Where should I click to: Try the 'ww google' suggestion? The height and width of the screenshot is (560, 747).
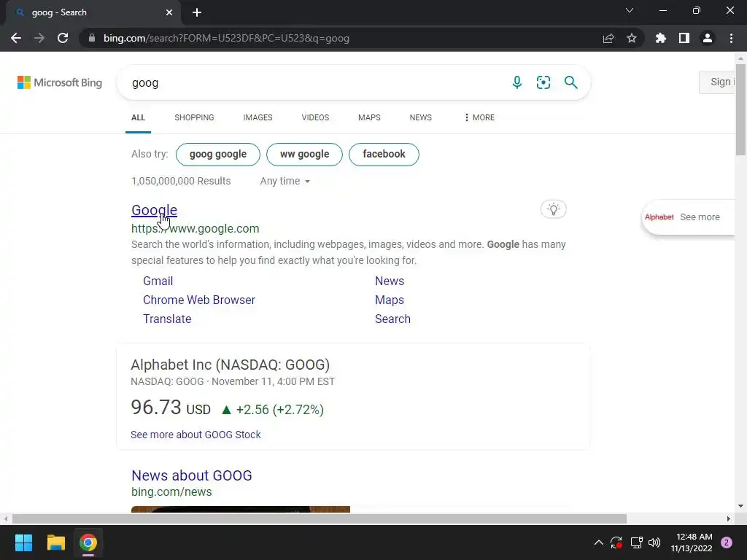coord(304,155)
